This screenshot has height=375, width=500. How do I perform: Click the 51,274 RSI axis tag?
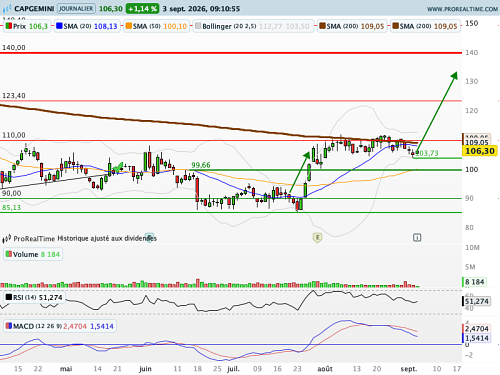pyautogui.click(x=477, y=301)
